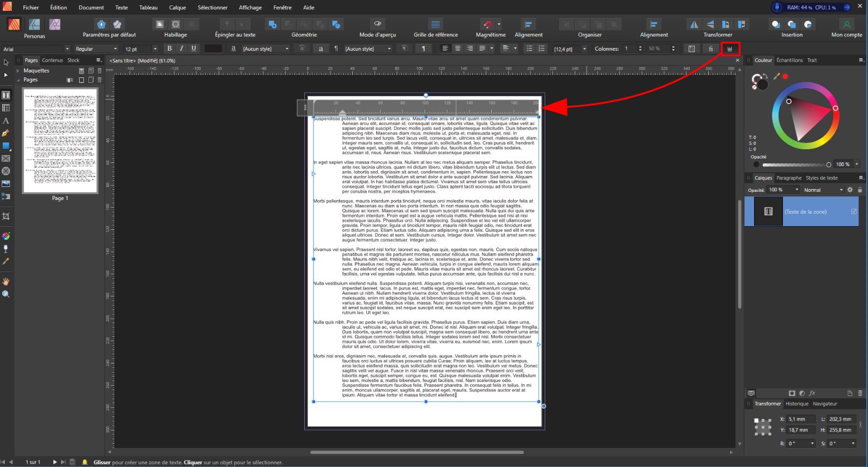Toggle Bold formatting
The image size is (868, 467).
click(x=169, y=48)
